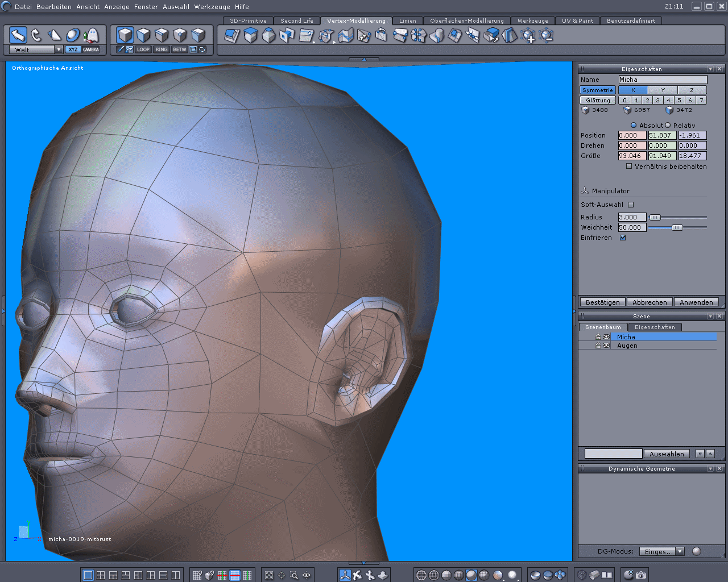Click the Weichheit slider handle
Viewport: 728px width, 582px height.
677,227
